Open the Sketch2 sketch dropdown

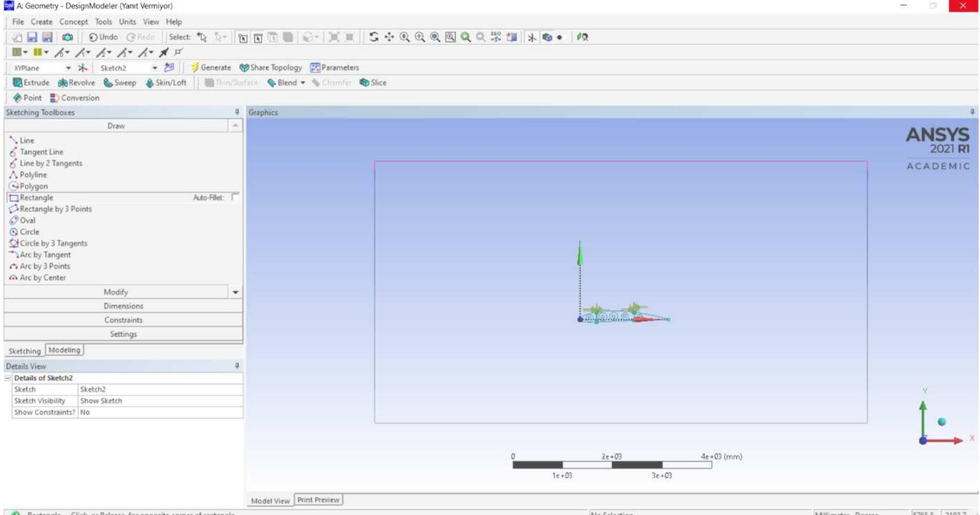click(154, 68)
